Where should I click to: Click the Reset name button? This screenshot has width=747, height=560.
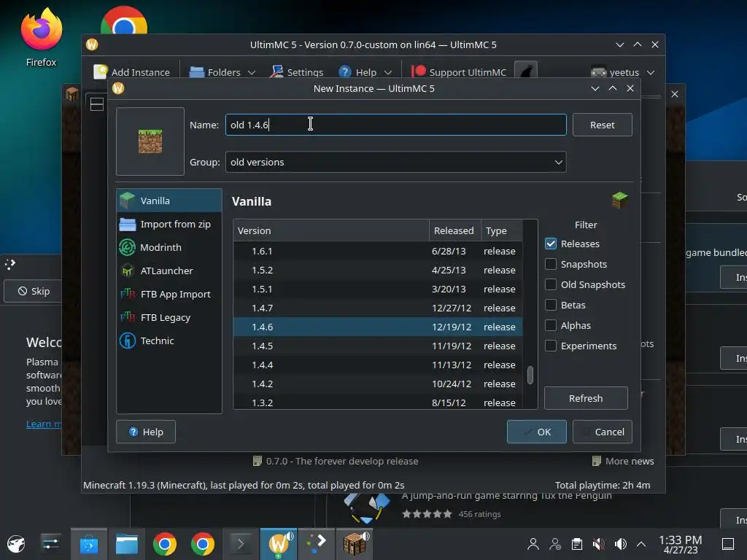(x=602, y=125)
